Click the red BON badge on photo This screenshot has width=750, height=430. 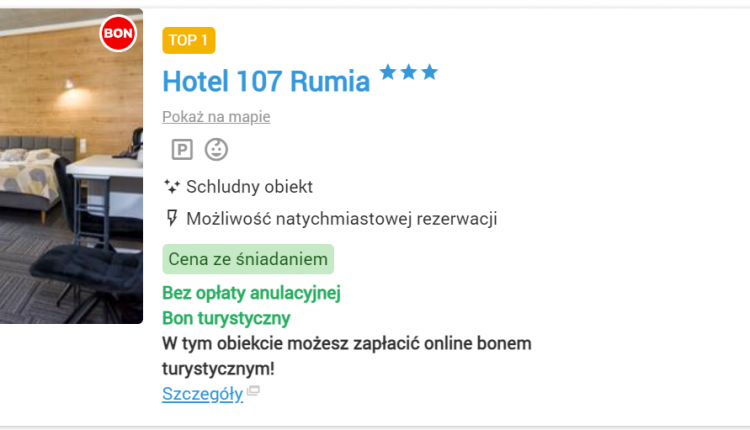[x=118, y=33]
